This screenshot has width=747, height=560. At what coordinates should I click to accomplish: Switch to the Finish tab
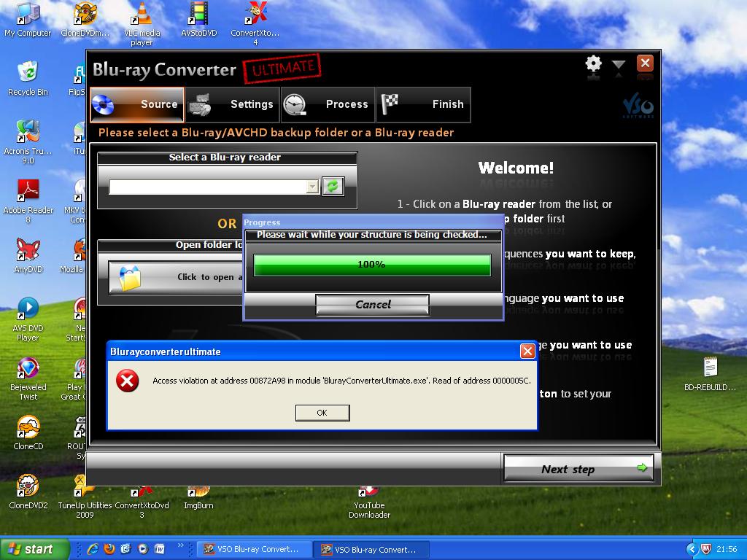tap(424, 104)
